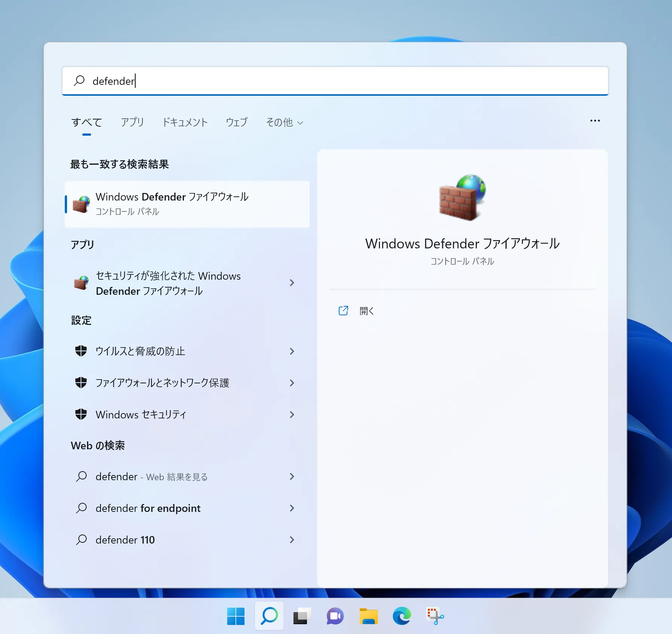Screen dimensions: 672x634
Task: Open defender - Web 結果を見る suggestion
Action: pos(187,476)
